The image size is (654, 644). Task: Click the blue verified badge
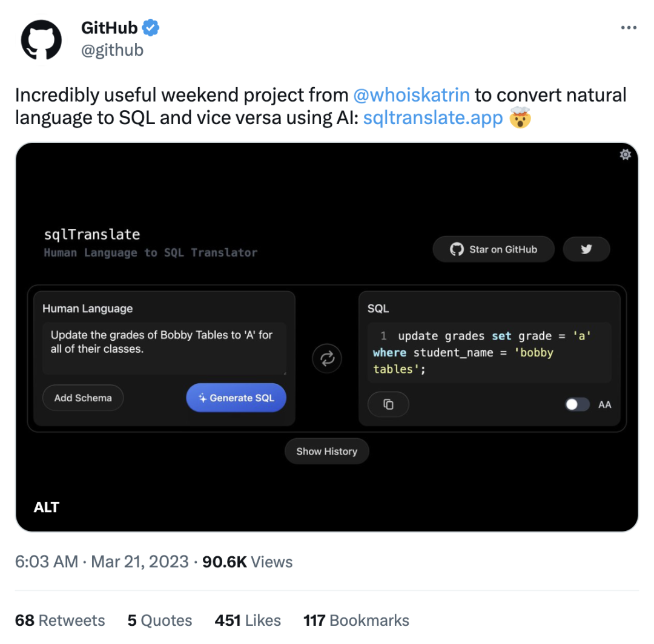(151, 28)
